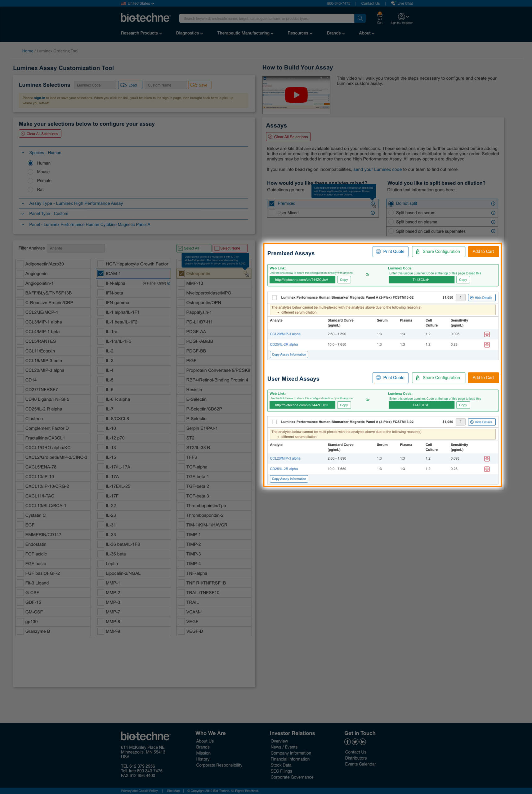The image size is (532, 794).
Task: Click the Select None analytes button
Action: tap(230, 248)
